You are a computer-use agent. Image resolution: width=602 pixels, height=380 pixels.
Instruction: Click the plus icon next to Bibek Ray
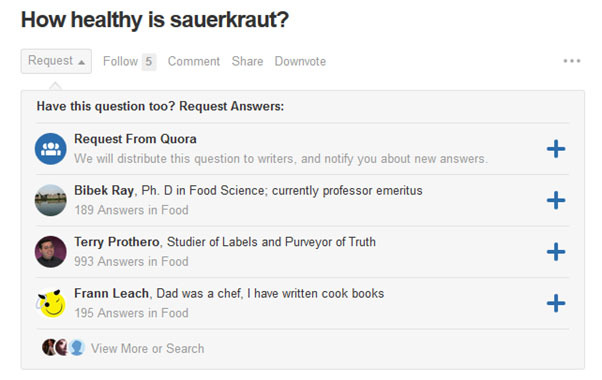(556, 200)
